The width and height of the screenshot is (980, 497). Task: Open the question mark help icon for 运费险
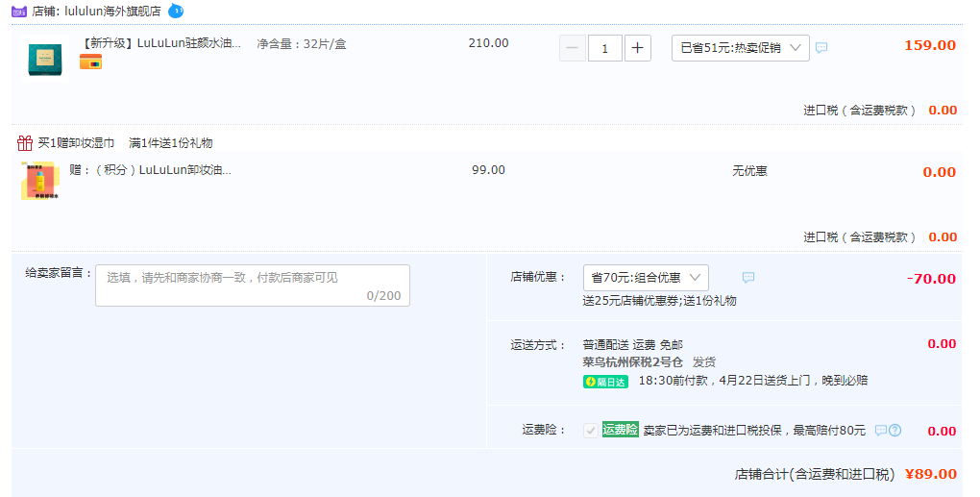(895, 430)
